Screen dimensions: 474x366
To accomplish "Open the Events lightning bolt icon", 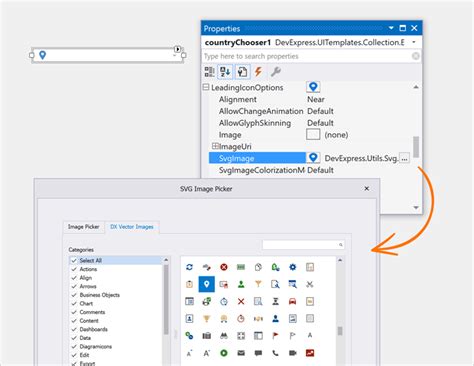I will click(x=258, y=71).
